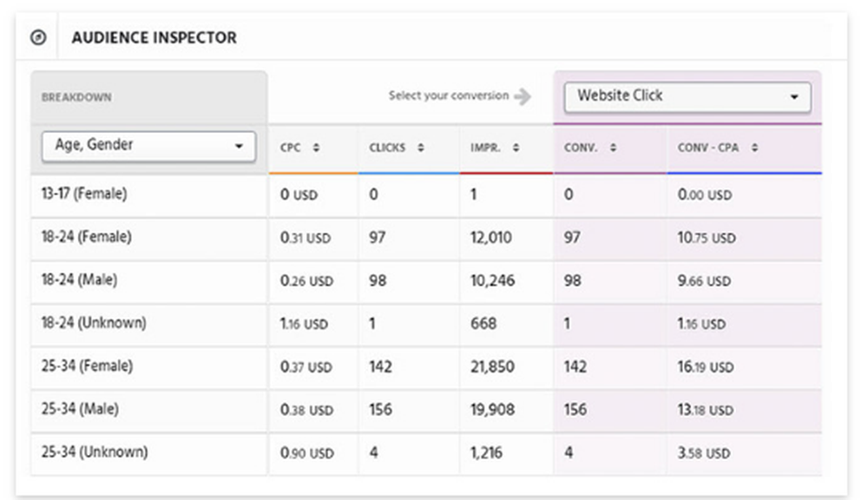Click the sort icon next to IMPR.
Viewport: 868px width, 500px height.
coord(515,147)
